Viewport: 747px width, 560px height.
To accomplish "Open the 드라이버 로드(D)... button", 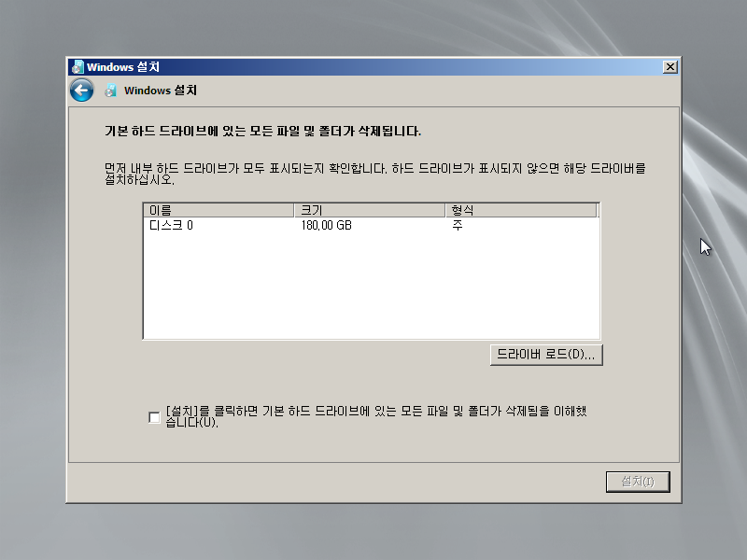I will 546,355.
